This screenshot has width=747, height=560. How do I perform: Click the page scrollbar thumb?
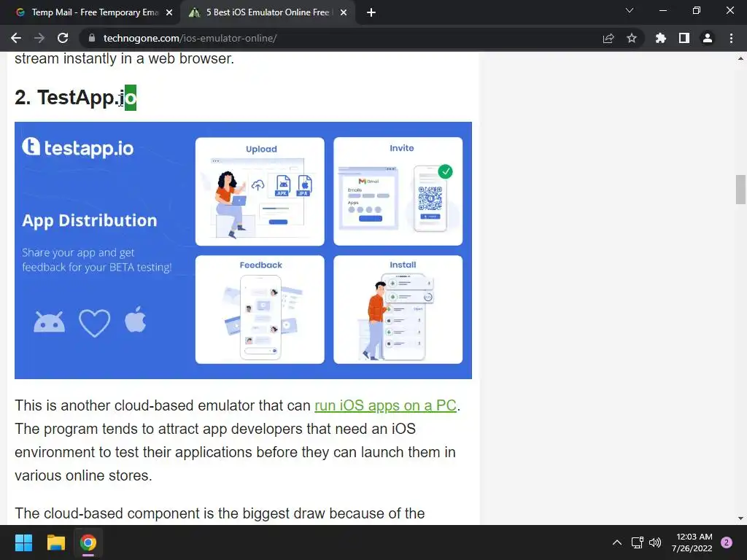(740, 190)
